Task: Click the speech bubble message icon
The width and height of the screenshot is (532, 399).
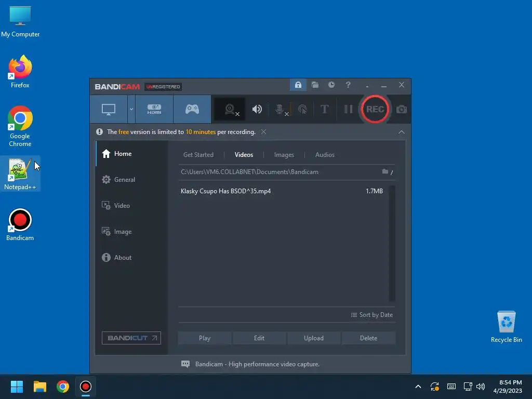Action: 185,364
